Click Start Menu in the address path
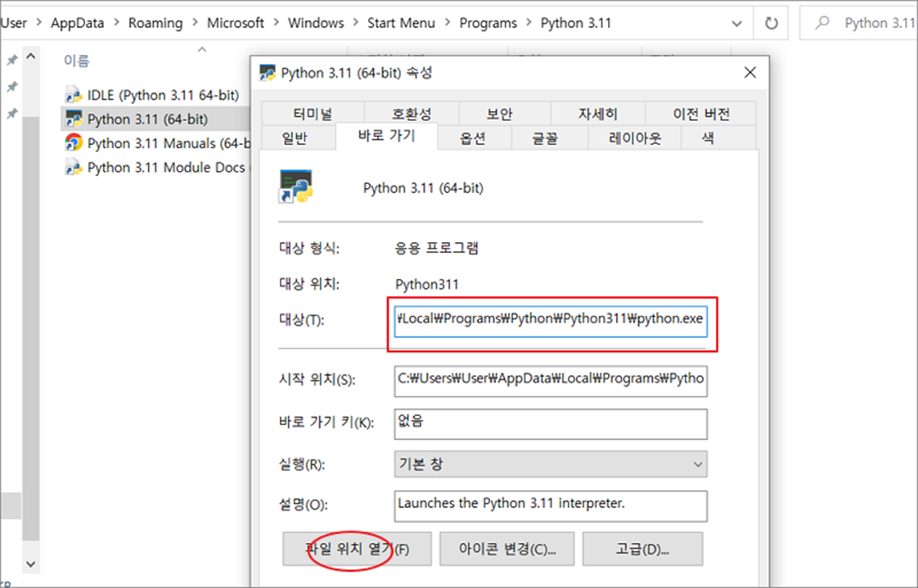The width and height of the screenshot is (918, 588). (x=401, y=23)
